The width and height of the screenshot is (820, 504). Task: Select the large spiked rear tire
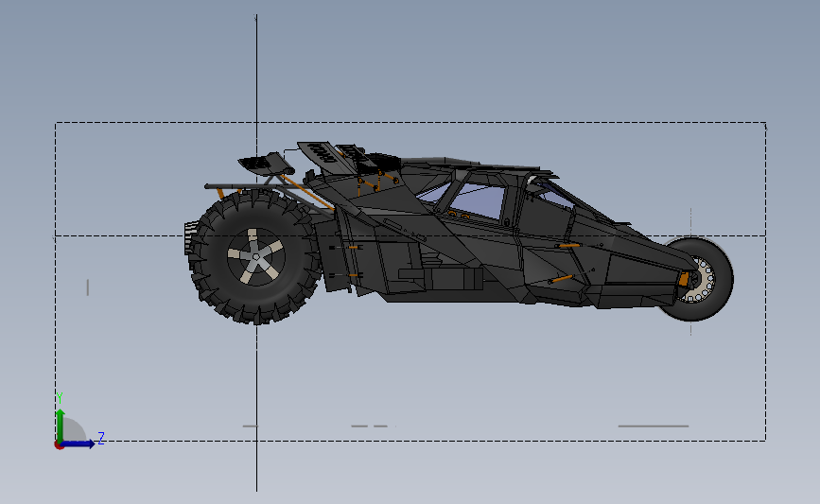click(x=255, y=256)
